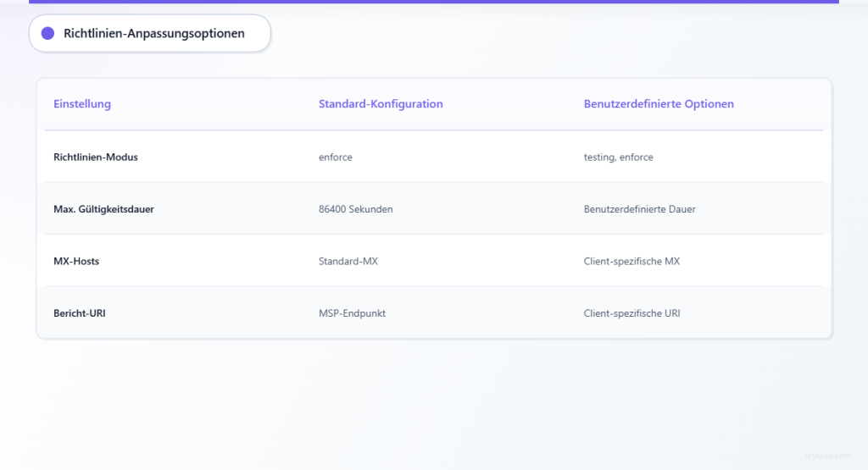Click the 86400 Sekunden value
Image resolution: width=868 pixels, height=470 pixels.
coord(355,209)
